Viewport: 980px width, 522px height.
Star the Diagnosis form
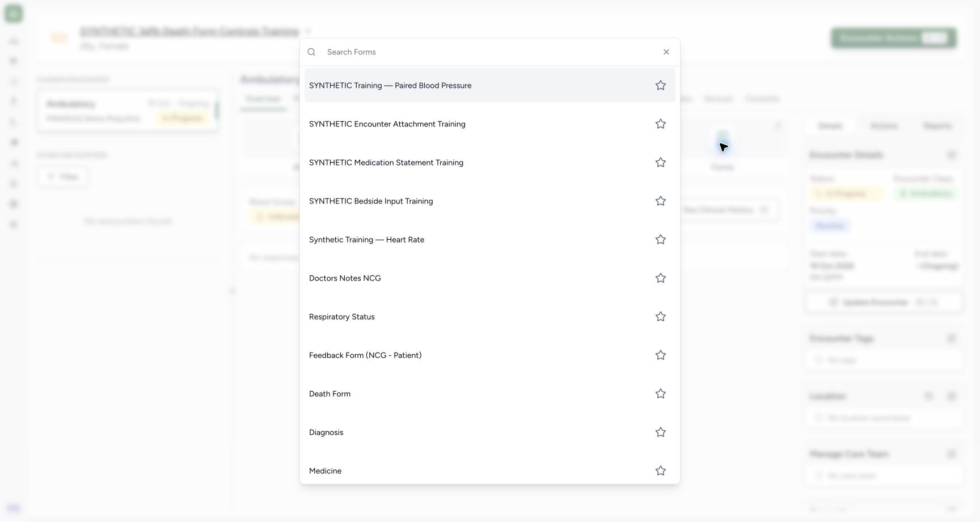click(x=661, y=432)
